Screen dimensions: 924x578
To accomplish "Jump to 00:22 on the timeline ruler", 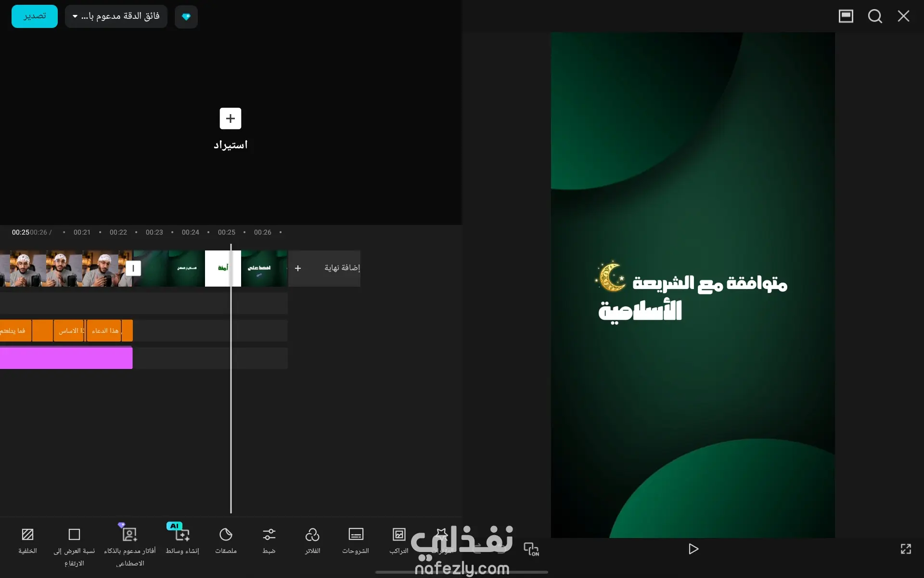I will (118, 232).
